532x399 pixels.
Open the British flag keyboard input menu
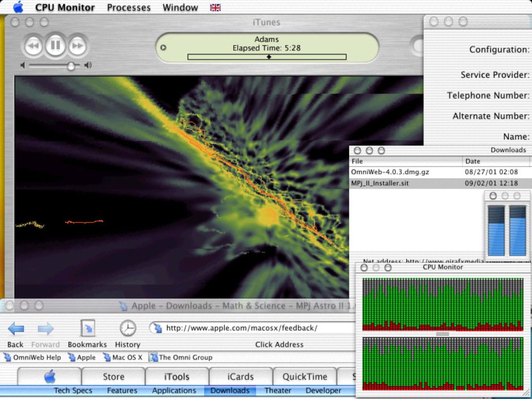(x=215, y=7)
